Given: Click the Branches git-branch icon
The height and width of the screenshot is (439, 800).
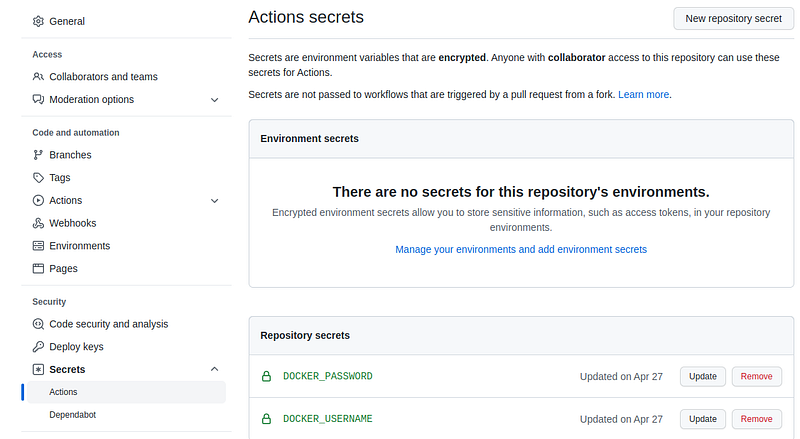Looking at the screenshot, I should (x=38, y=155).
